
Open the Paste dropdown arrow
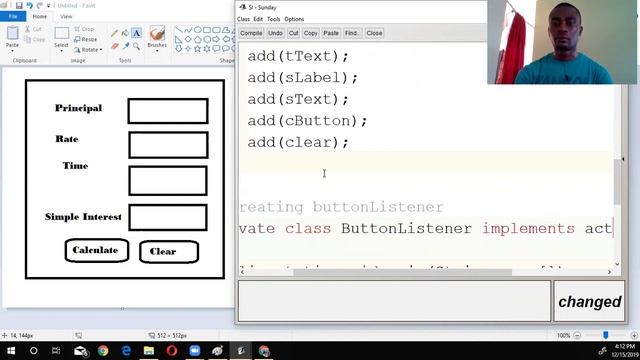(12, 51)
